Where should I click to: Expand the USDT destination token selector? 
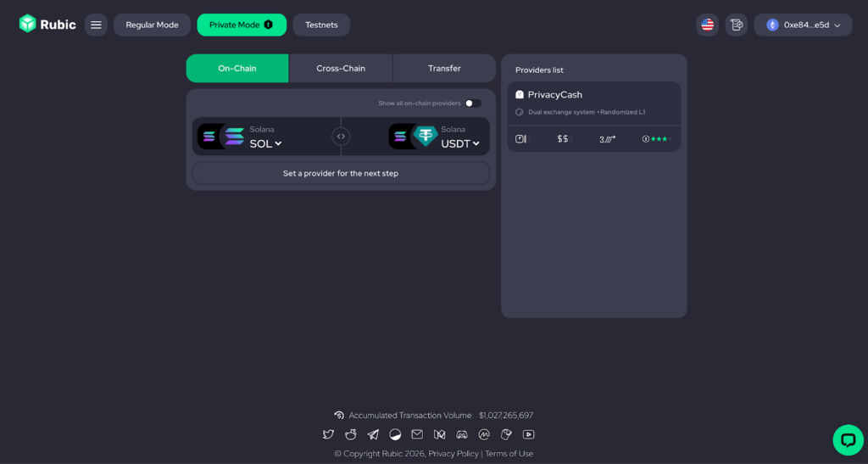click(460, 143)
